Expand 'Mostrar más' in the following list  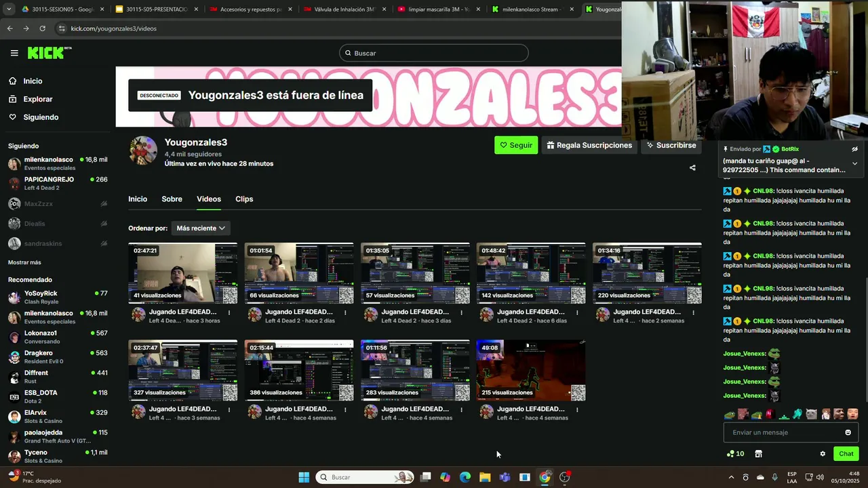(x=24, y=262)
